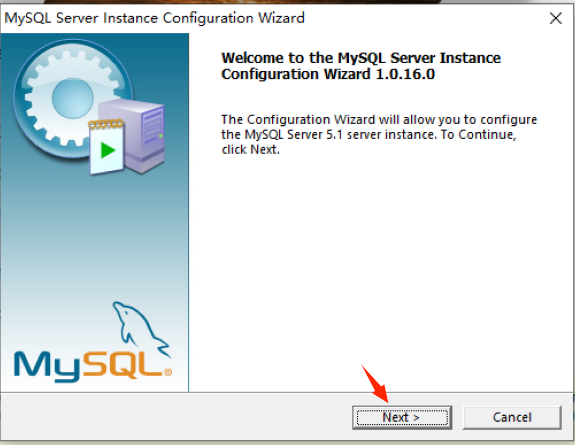This screenshot has height=445, width=575.
Task: Click the blue "My" logo lettering
Action: click(x=48, y=366)
